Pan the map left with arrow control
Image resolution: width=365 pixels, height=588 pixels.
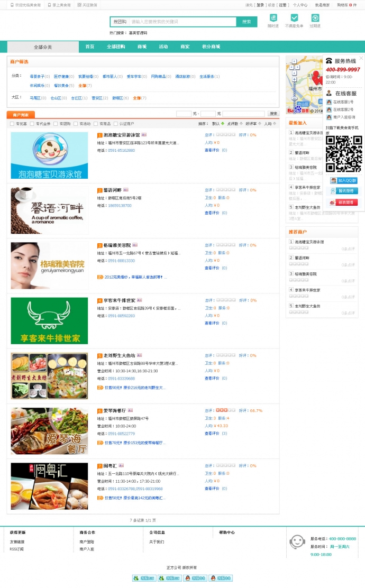tap(291, 68)
